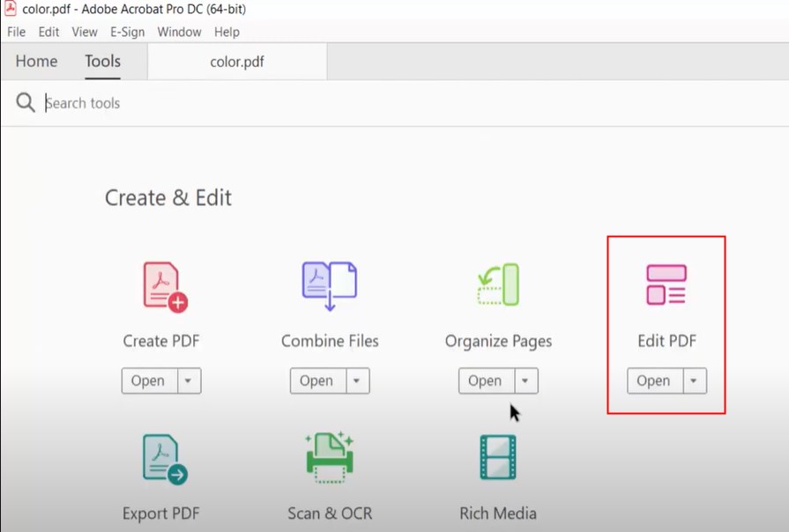Open the File menu

[x=16, y=32]
